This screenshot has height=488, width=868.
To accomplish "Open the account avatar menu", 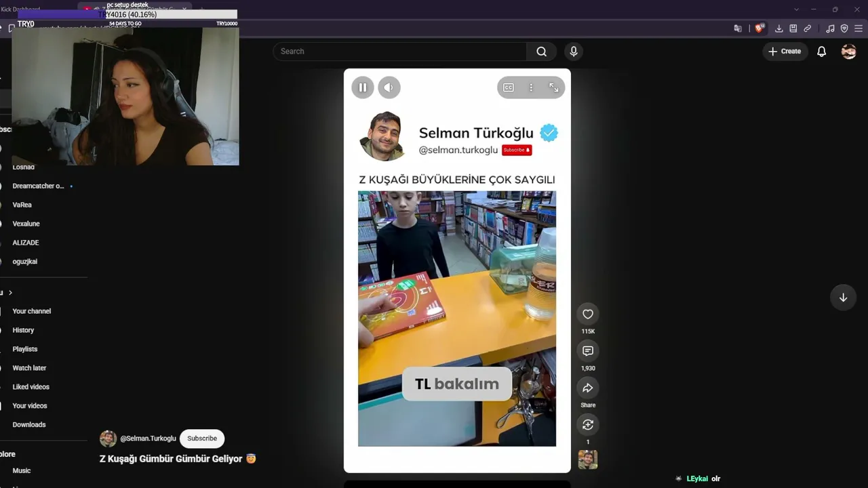I will click(849, 52).
